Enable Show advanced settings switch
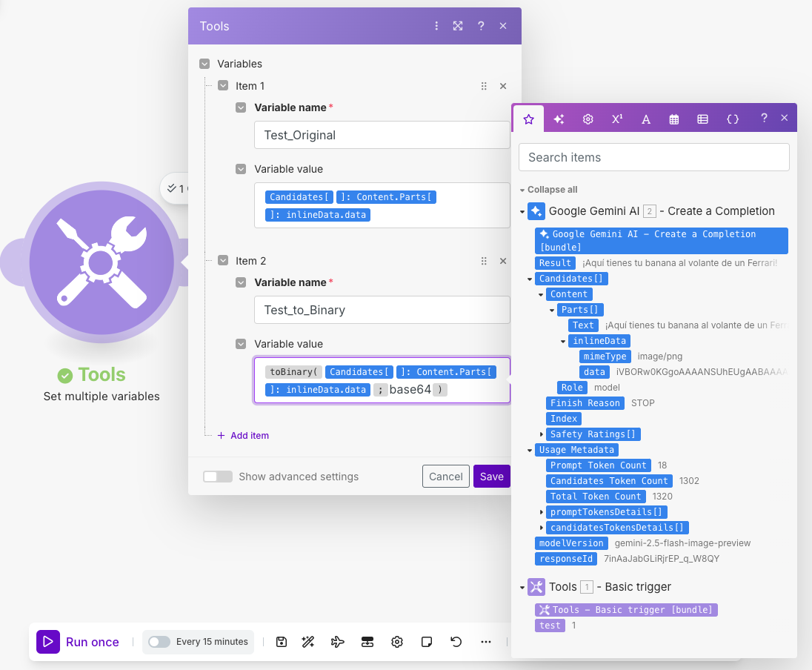 coord(218,477)
